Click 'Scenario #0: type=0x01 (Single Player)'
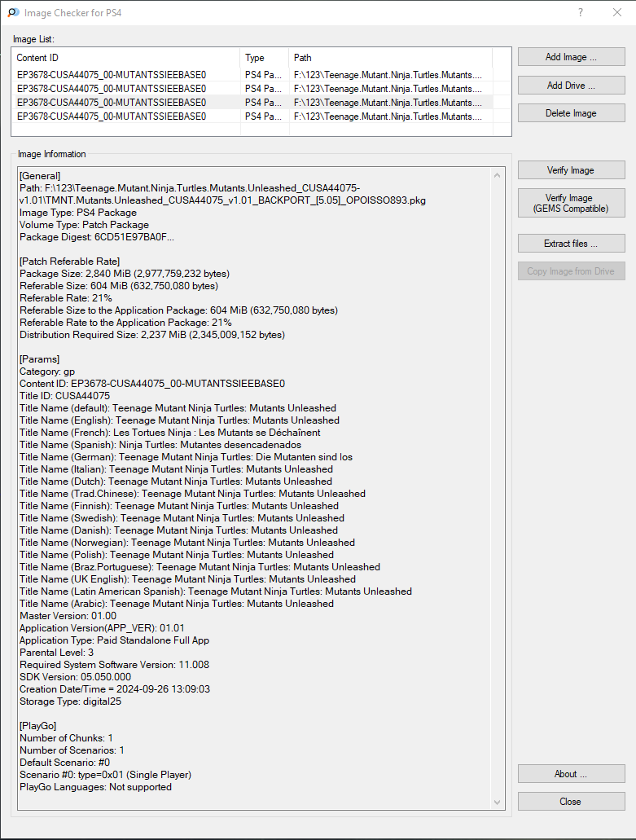Image resolution: width=636 pixels, height=840 pixels. [106, 775]
